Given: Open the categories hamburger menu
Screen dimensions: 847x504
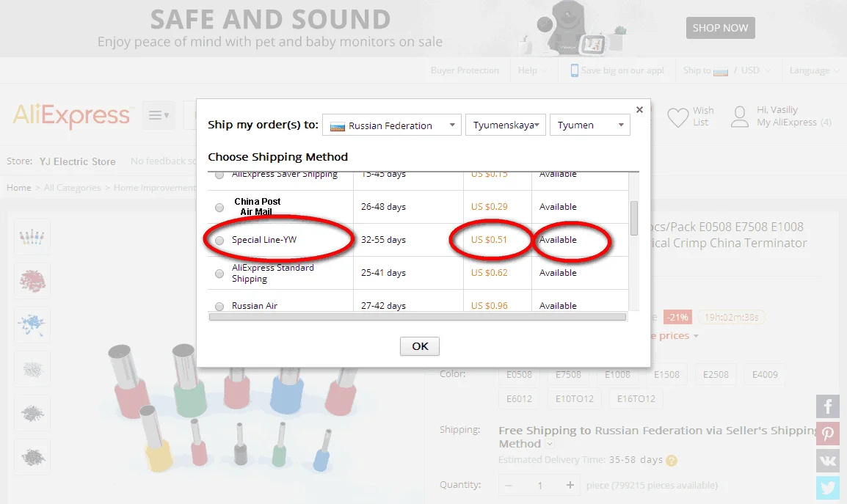Looking at the screenshot, I should 159,115.
